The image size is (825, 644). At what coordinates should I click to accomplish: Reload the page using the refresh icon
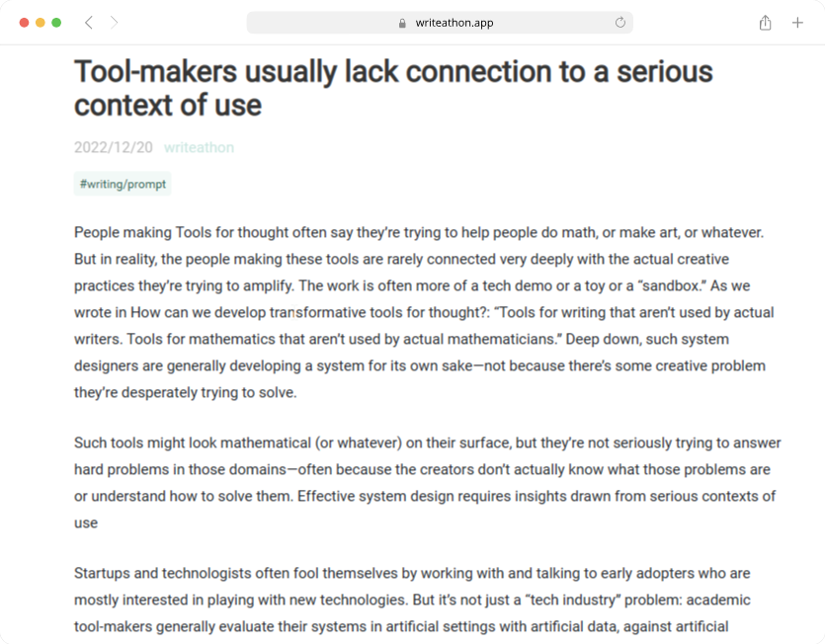coord(620,23)
